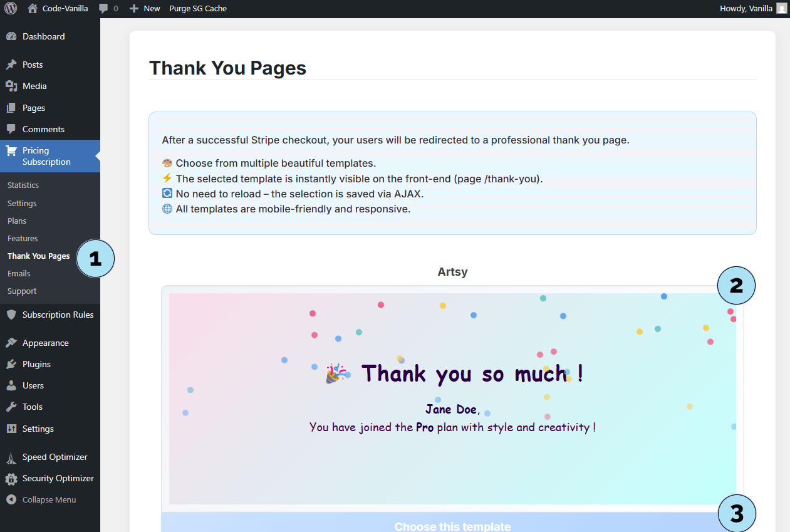This screenshot has width=790, height=532.
Task: Click the Subscription Rules shield icon
Action: coord(11,315)
